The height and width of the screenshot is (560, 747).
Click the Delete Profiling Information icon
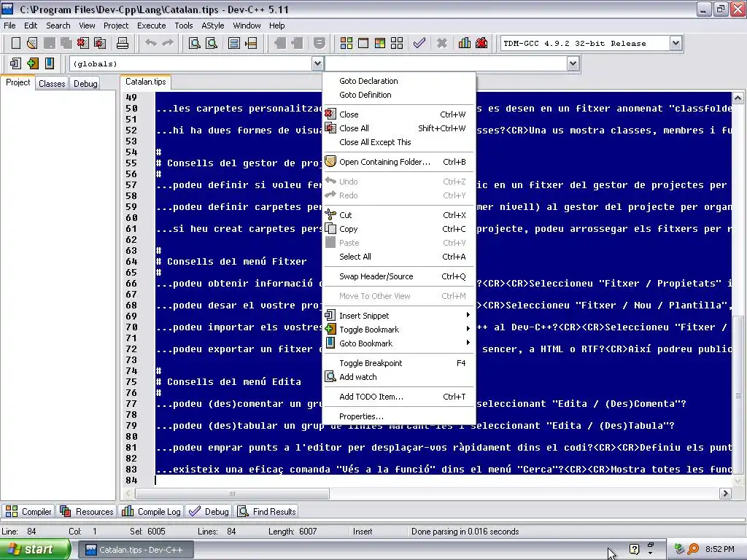[481, 43]
